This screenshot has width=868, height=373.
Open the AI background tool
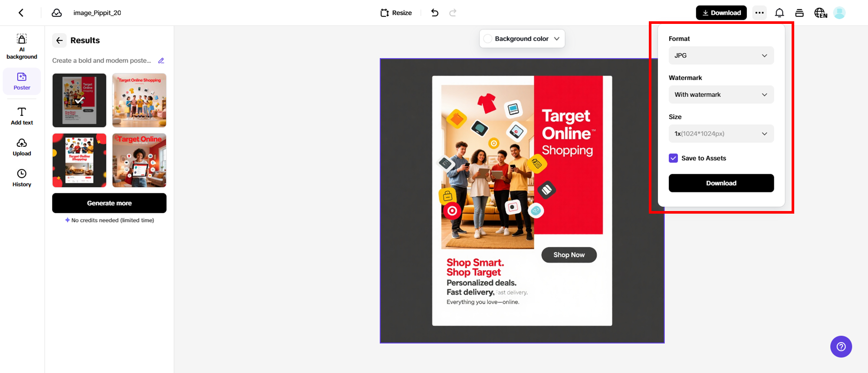click(x=22, y=46)
